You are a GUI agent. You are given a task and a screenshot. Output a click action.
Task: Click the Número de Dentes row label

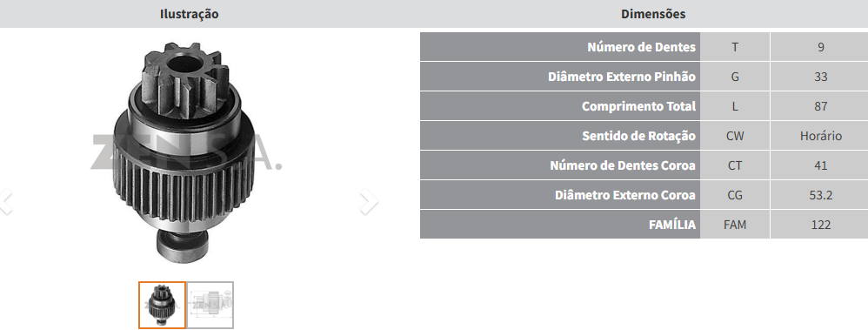pyautogui.click(x=641, y=47)
